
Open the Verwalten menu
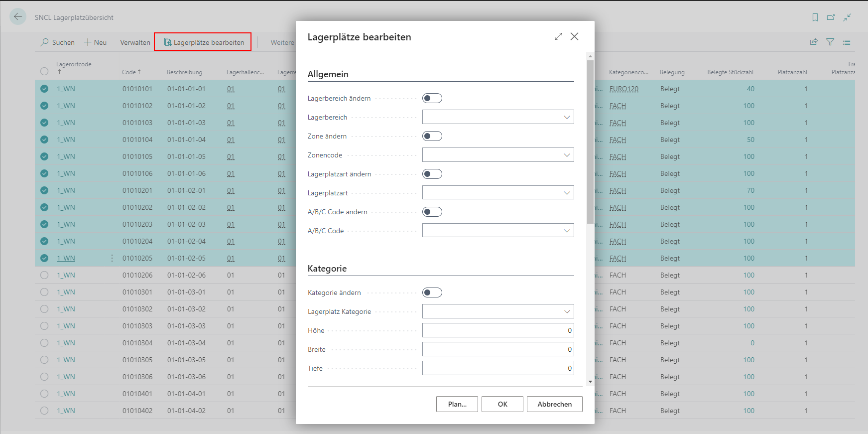tap(135, 42)
